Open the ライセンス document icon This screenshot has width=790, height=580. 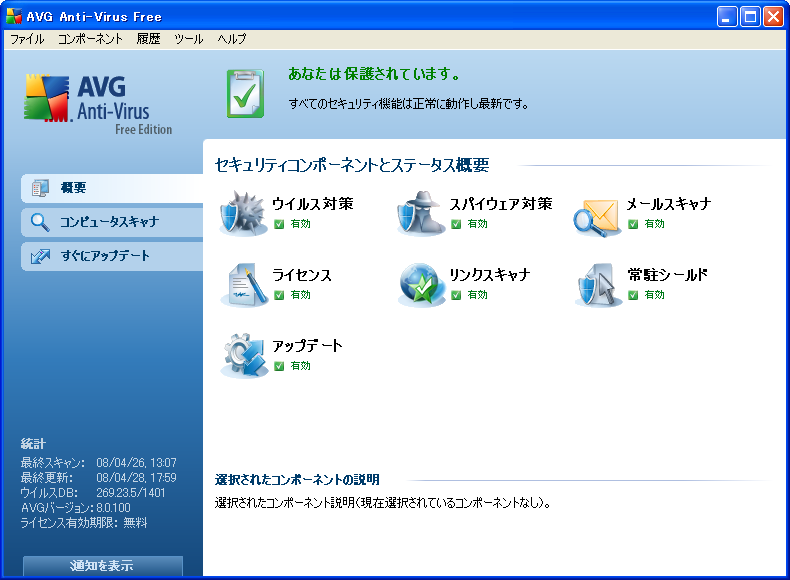(245, 285)
